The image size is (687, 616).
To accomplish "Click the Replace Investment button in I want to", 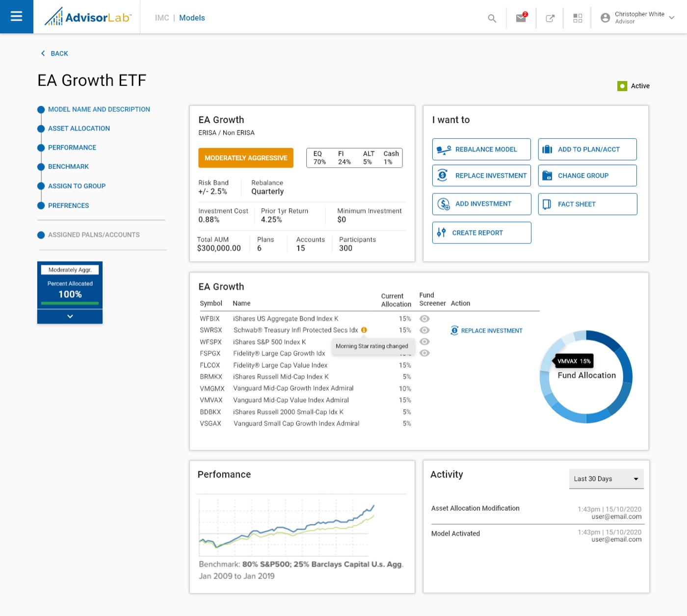I will click(481, 176).
